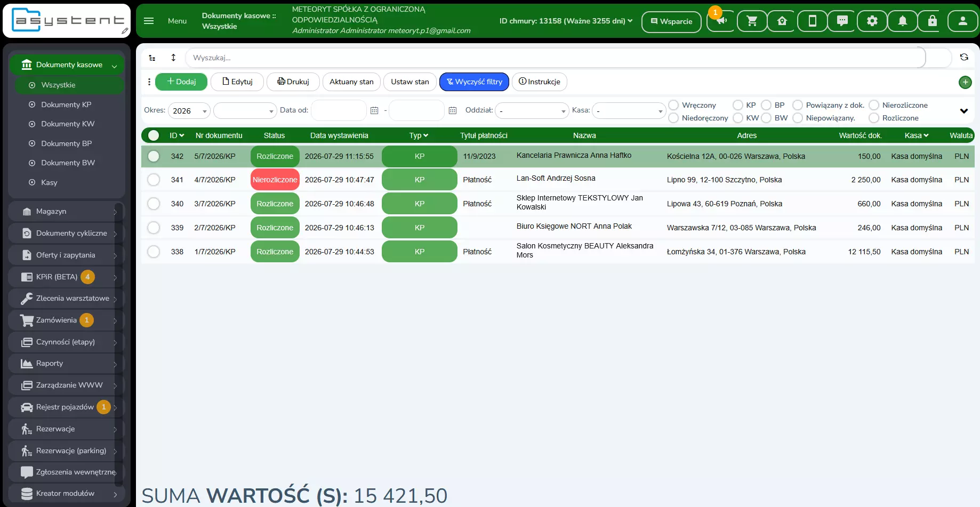Open Zlecenia warsztatowe section
This screenshot has width=980, height=507.
(x=66, y=299)
